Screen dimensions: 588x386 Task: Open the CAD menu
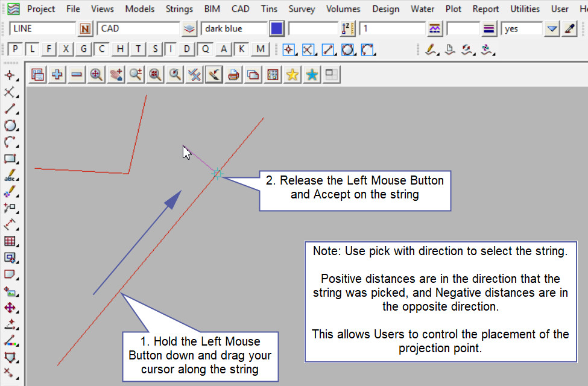(x=241, y=8)
